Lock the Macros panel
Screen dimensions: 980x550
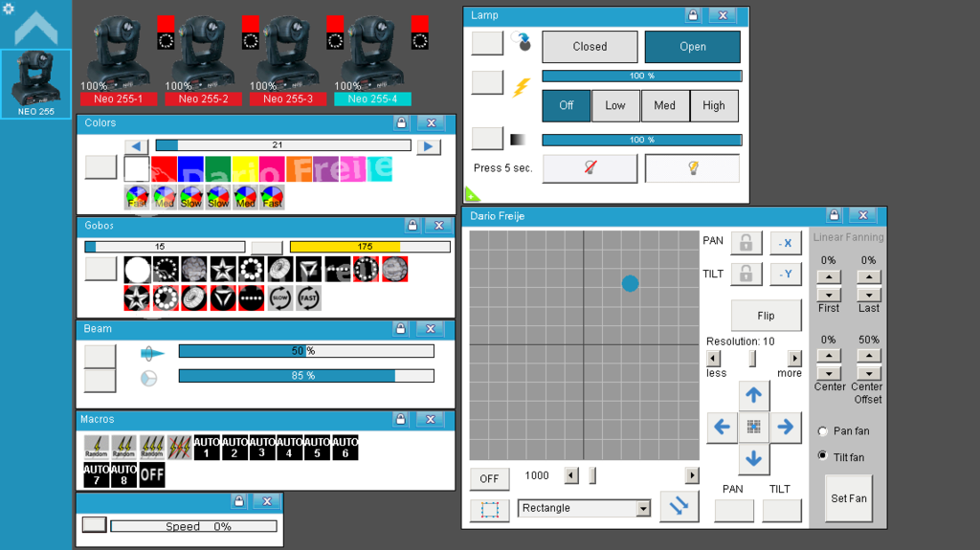[x=401, y=419]
